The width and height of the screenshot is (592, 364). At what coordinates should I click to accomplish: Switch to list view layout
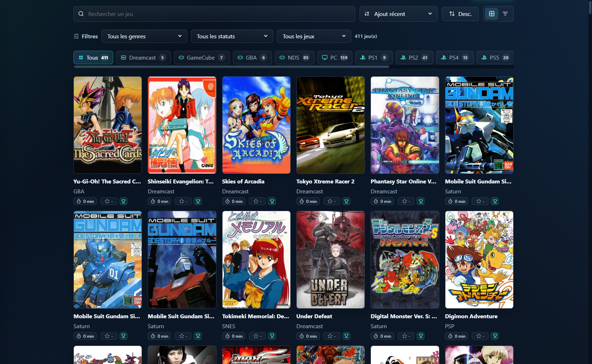(505, 14)
